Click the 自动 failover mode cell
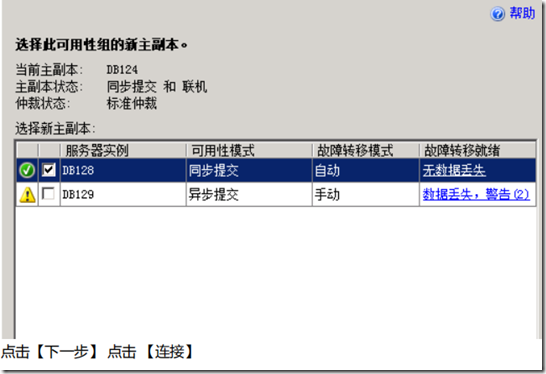Viewport: 546px width, 374px height. [x=366, y=170]
